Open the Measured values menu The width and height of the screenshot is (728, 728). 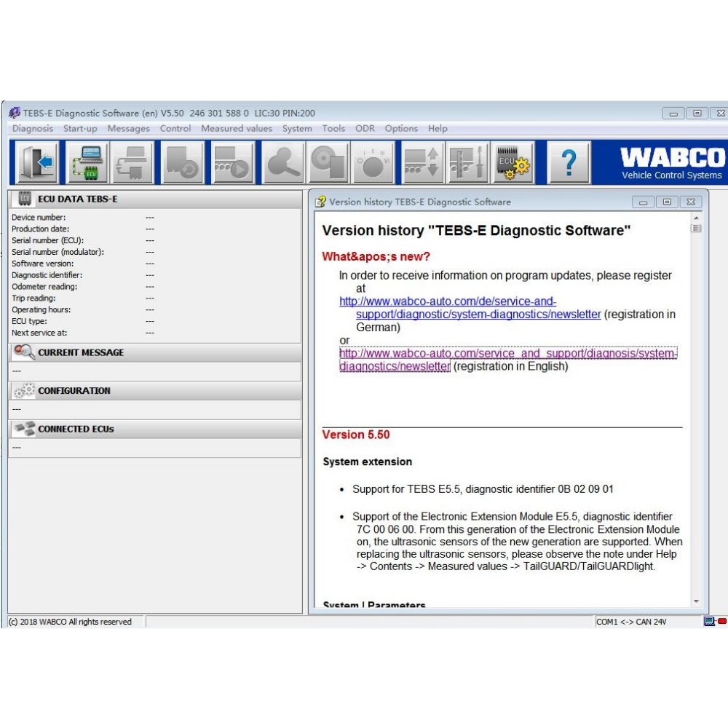pos(237,128)
